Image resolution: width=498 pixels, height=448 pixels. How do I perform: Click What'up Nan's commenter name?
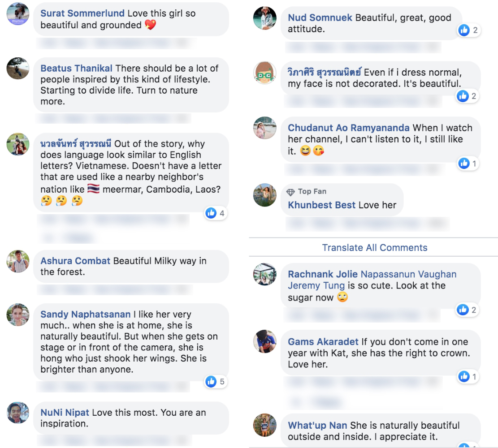[x=317, y=425]
